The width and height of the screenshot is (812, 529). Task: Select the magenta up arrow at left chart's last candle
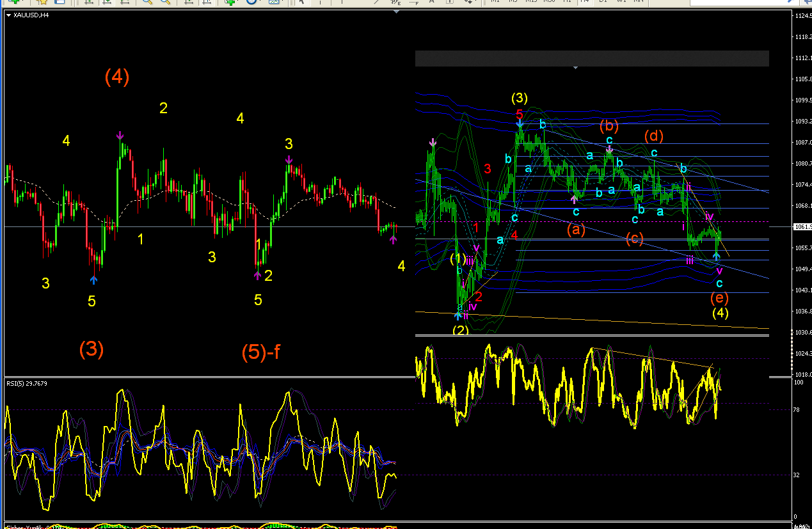[394, 239]
